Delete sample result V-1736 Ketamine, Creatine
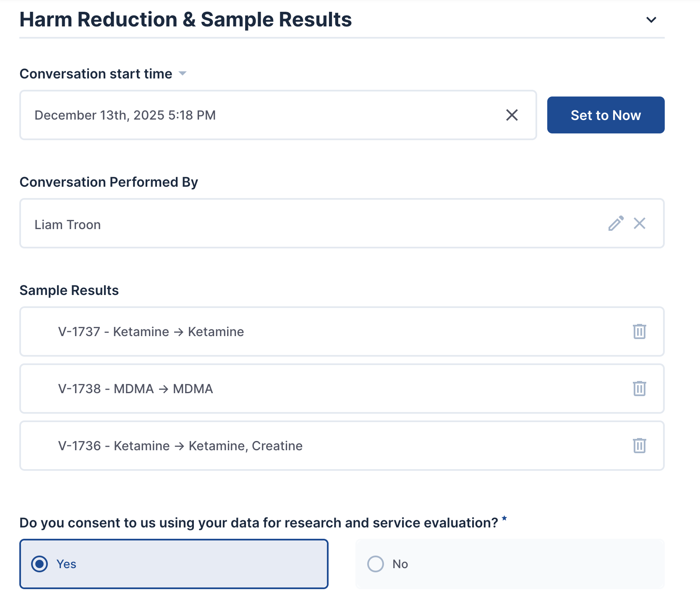The image size is (700, 595). click(x=639, y=446)
